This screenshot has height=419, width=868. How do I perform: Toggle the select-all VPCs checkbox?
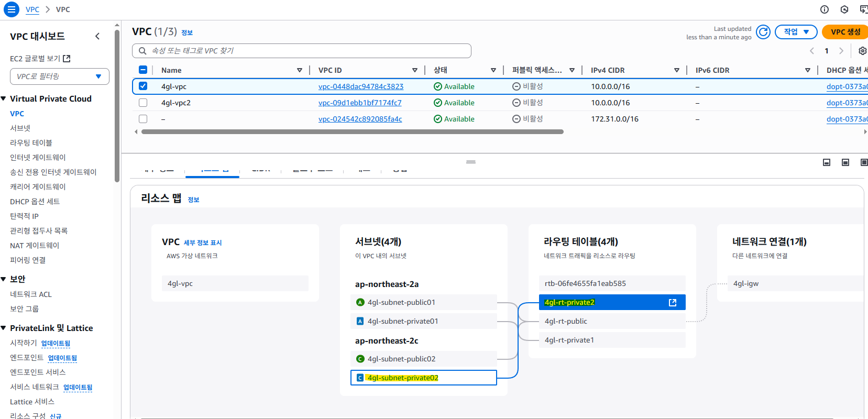143,70
